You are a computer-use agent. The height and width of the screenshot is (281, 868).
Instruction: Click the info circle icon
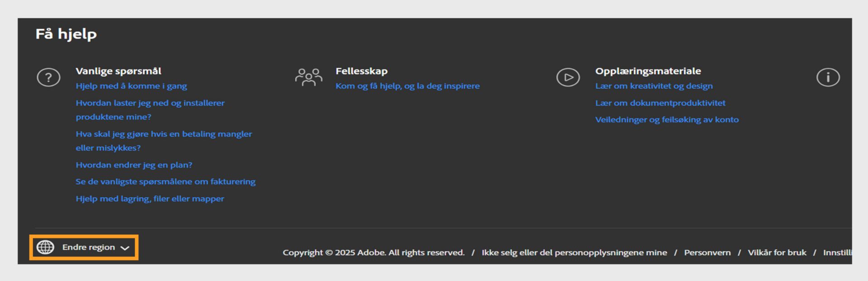click(828, 77)
